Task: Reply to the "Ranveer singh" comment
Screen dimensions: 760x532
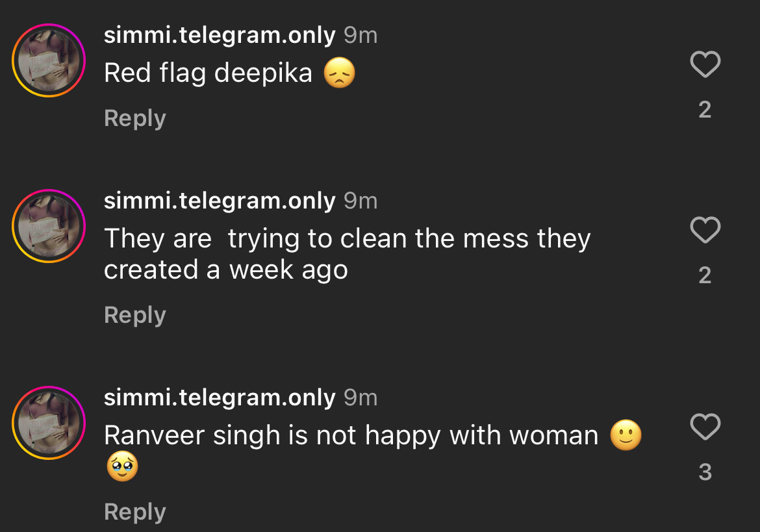Action: coord(135,512)
